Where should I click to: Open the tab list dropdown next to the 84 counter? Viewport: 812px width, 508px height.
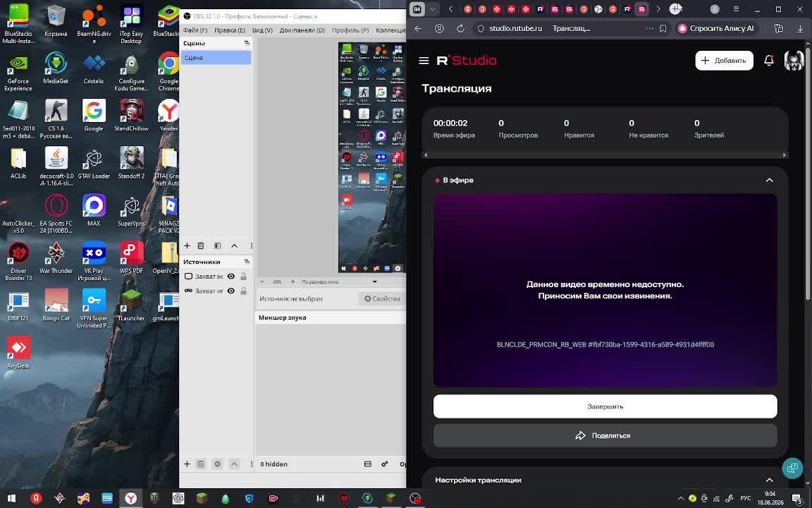click(432, 8)
